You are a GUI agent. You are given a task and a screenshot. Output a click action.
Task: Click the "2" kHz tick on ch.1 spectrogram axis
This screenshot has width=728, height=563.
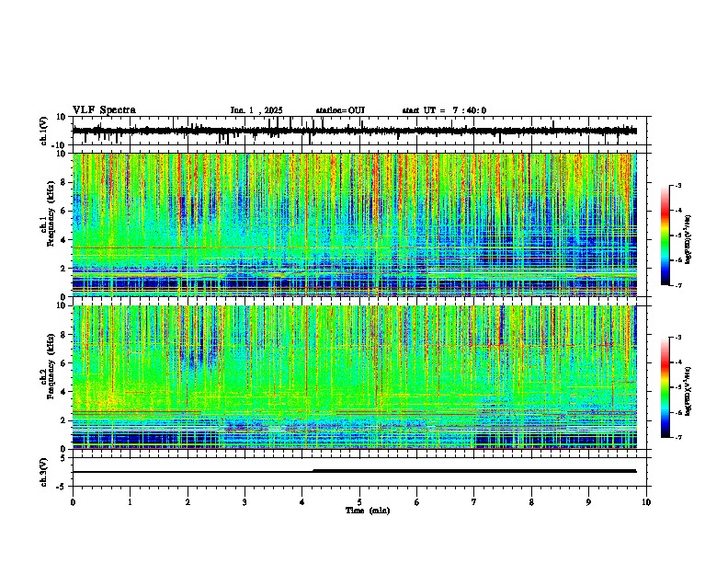[64, 268]
